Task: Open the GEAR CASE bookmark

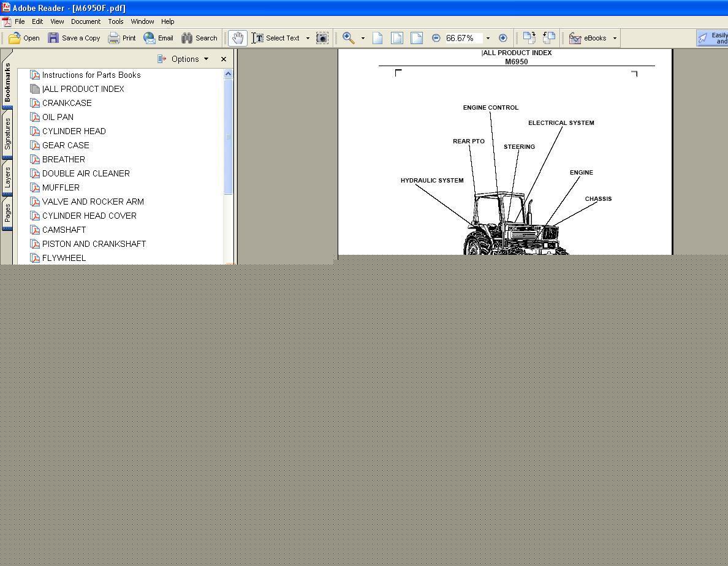Action: pyautogui.click(x=66, y=145)
